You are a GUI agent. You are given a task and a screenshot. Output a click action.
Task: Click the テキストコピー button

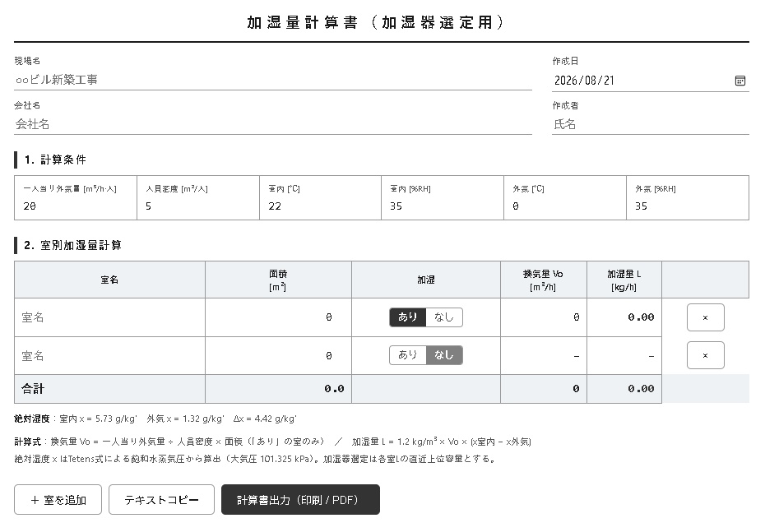(161, 499)
